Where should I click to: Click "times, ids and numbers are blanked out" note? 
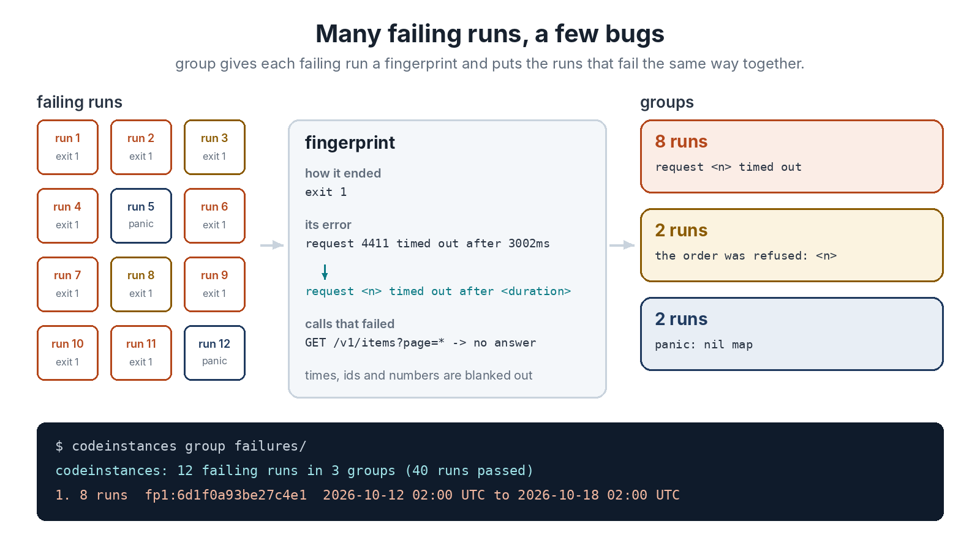[x=419, y=375]
